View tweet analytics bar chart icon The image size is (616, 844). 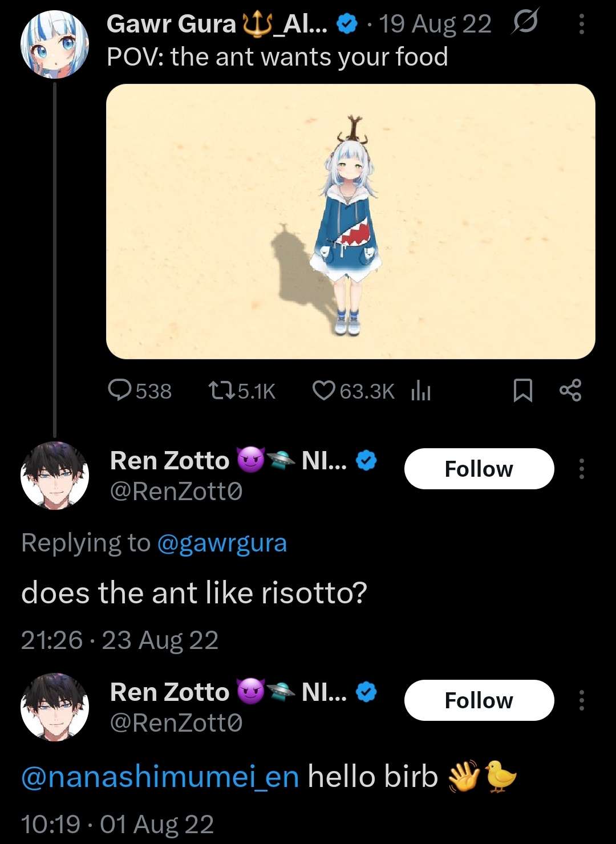tap(421, 391)
